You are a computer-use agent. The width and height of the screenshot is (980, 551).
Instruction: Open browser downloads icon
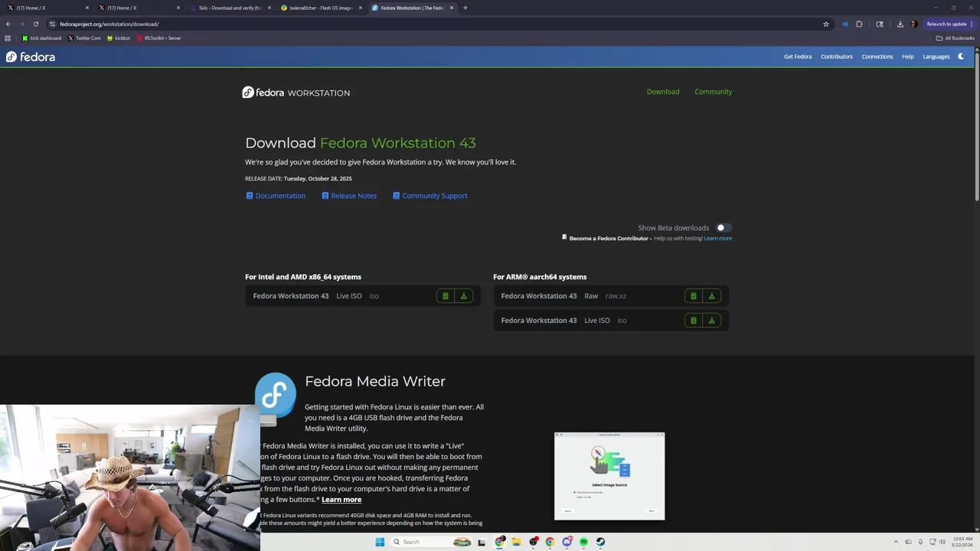(x=900, y=24)
